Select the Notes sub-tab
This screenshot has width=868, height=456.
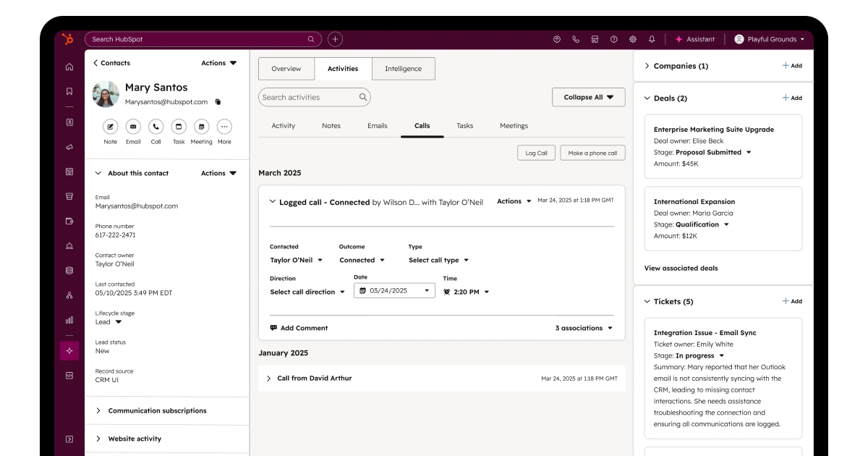tap(331, 126)
